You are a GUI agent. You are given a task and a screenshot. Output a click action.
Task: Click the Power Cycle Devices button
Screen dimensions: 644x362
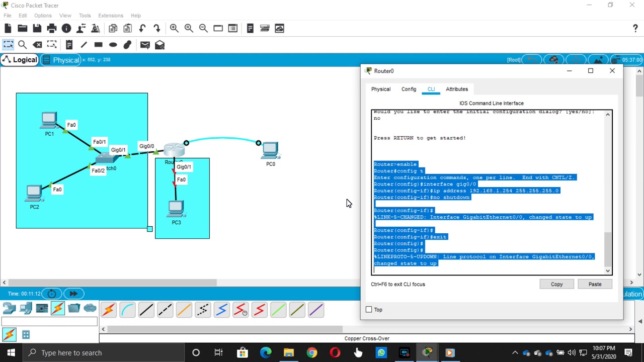tap(52, 294)
